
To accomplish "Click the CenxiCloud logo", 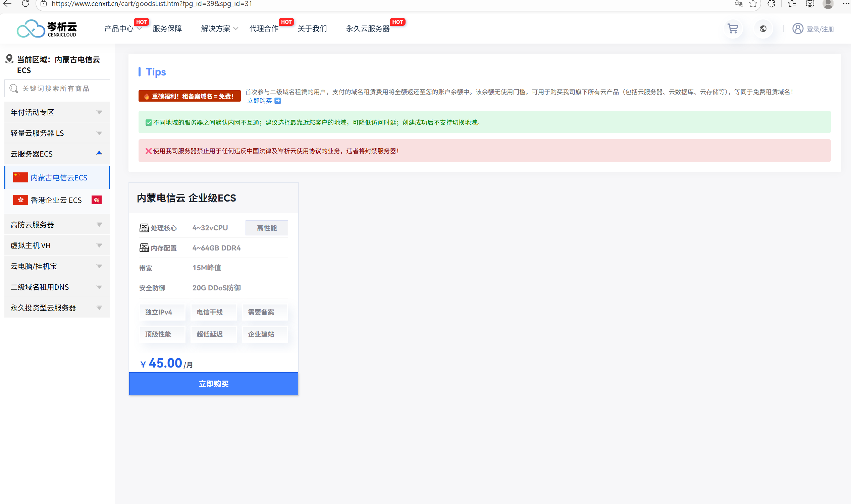I will pyautogui.click(x=47, y=29).
